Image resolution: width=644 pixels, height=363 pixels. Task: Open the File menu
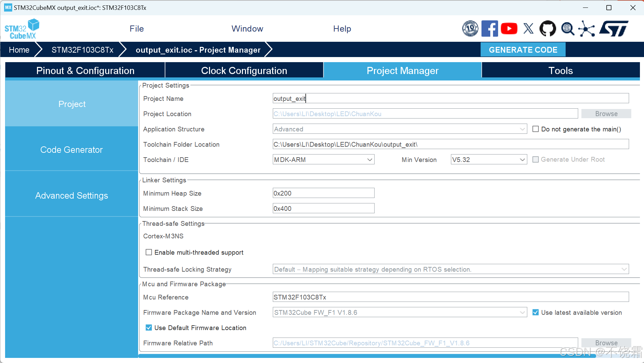point(137,29)
